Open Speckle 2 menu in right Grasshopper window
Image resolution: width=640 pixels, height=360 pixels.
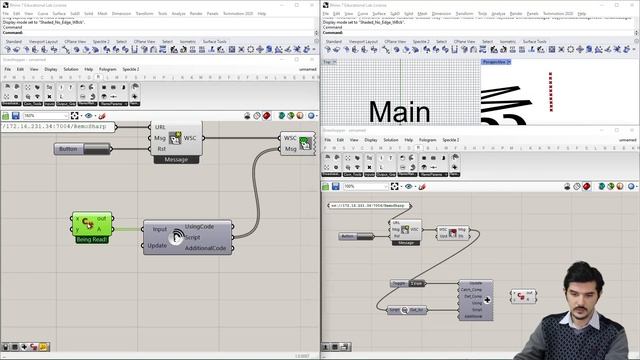451,140
